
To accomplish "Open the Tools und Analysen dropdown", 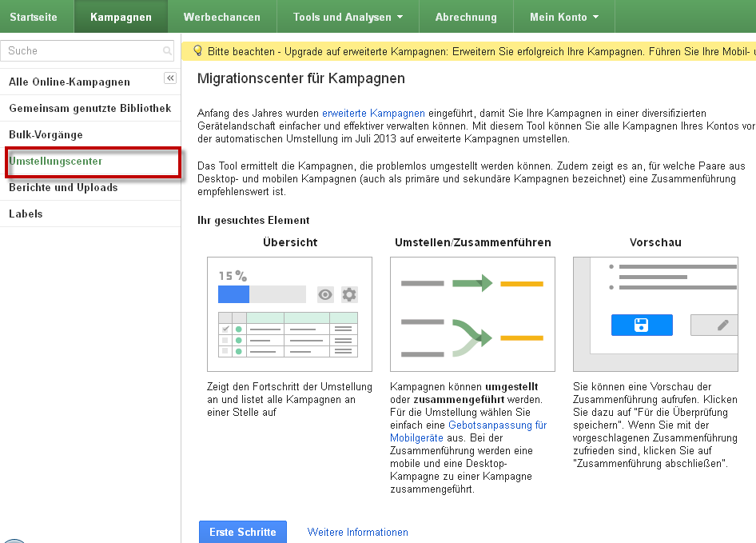I will [348, 17].
